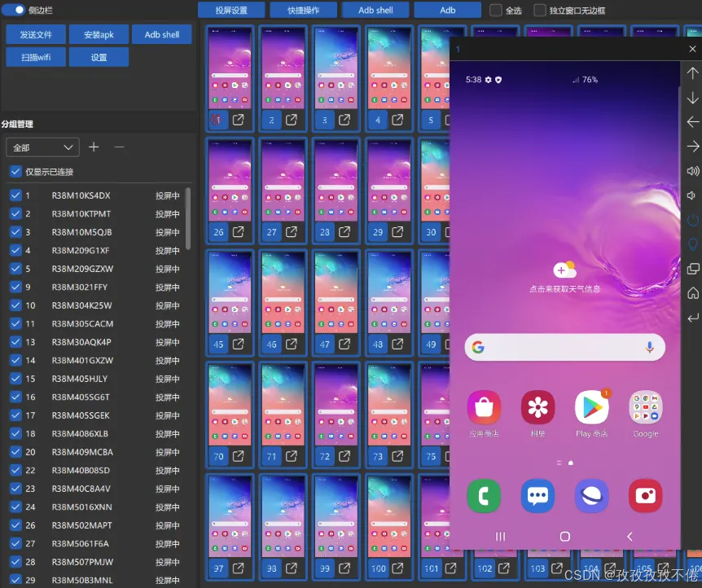Click the power button icon

(692, 220)
